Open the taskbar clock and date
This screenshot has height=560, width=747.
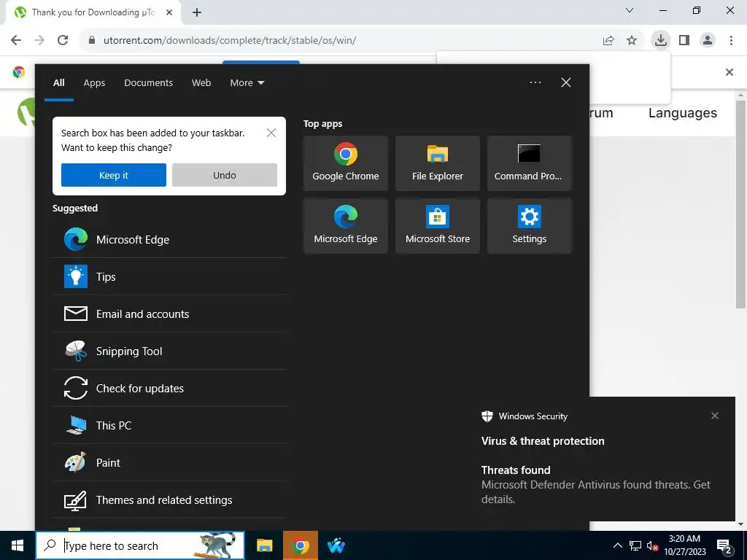tap(684, 545)
